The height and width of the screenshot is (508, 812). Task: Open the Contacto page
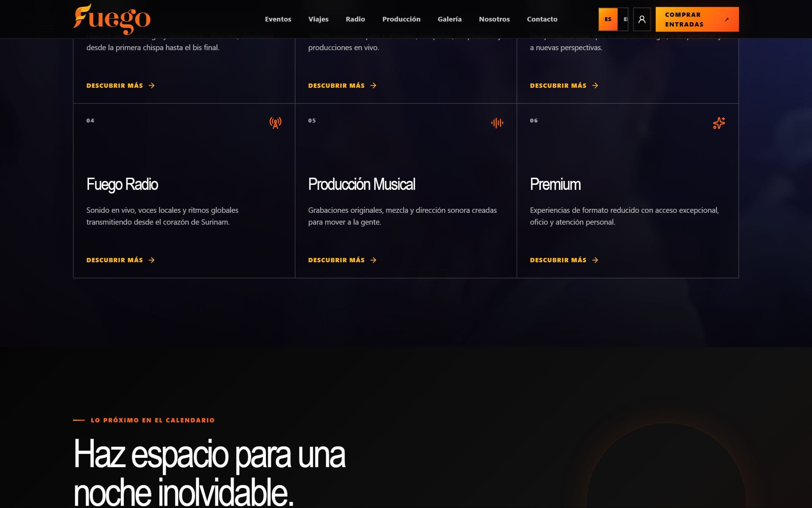click(542, 19)
